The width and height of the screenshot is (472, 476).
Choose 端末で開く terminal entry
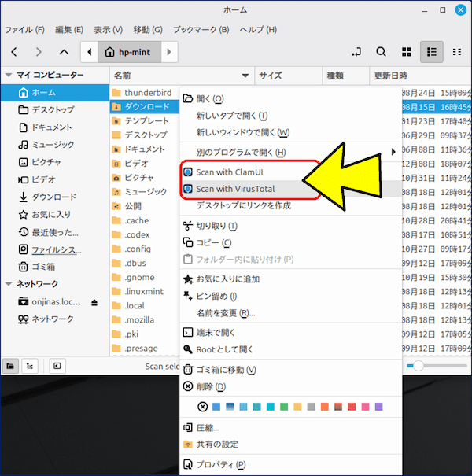[291, 333]
